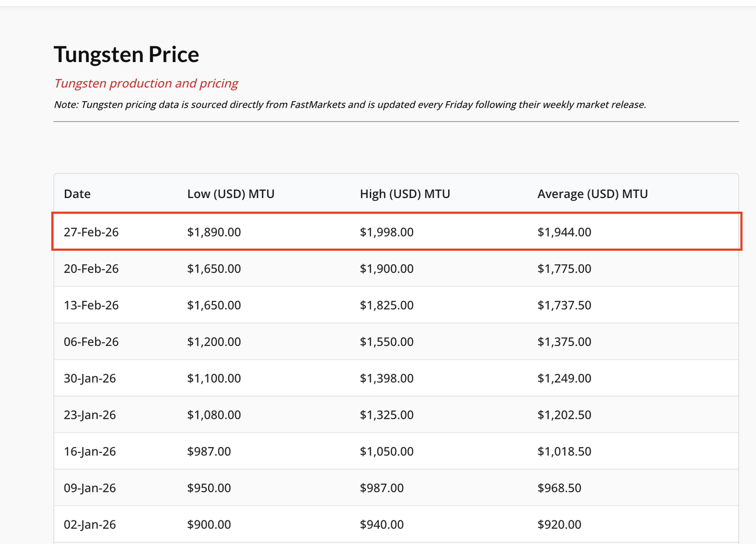Click the $1,018.50 average price cell

tap(564, 452)
